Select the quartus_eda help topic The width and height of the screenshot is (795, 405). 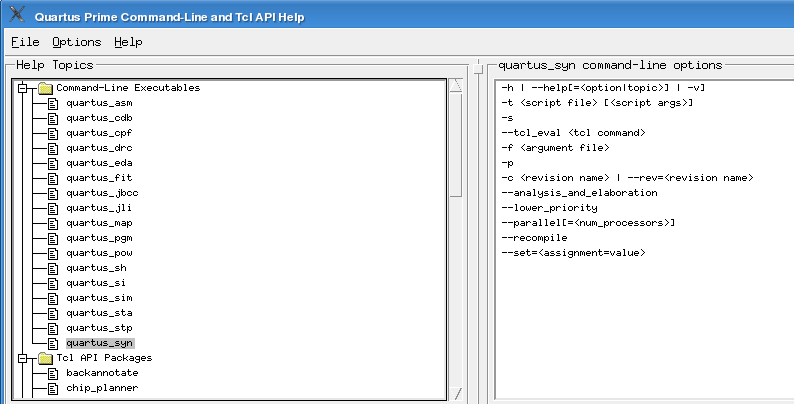pos(99,163)
